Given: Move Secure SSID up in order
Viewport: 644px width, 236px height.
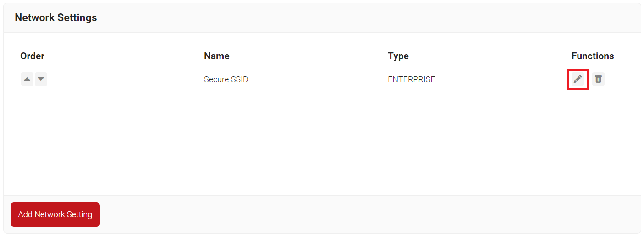Looking at the screenshot, I should point(27,79).
